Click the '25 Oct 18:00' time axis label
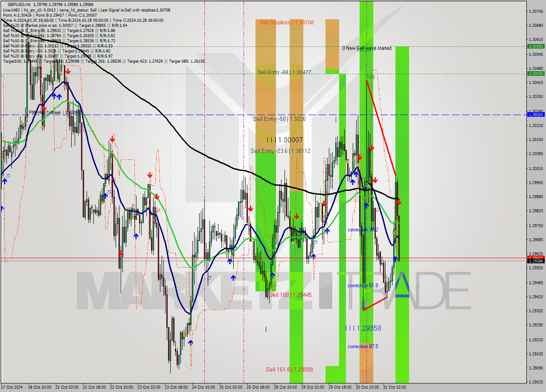 (258, 387)
